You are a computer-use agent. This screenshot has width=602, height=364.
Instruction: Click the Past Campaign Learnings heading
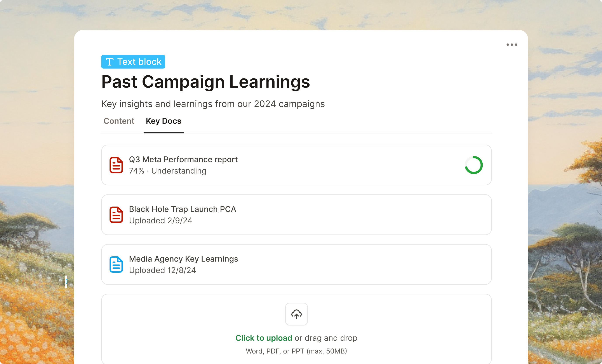[x=206, y=82]
